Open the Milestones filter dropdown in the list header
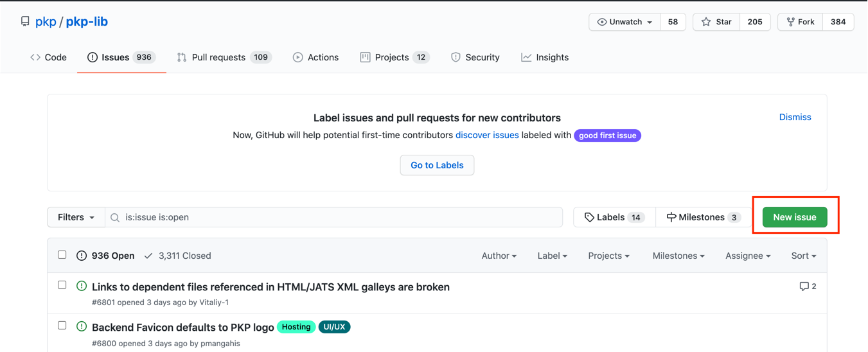The height and width of the screenshot is (352, 868). point(678,256)
